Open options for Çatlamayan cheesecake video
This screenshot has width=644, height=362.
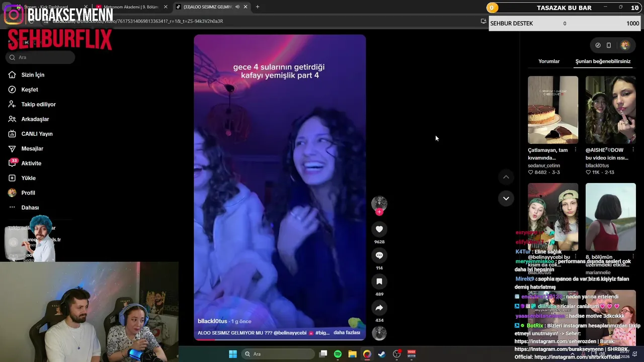coord(576,150)
